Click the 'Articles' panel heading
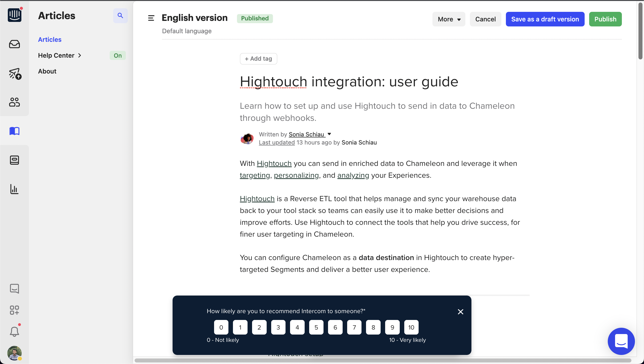644x364 pixels. (x=57, y=16)
